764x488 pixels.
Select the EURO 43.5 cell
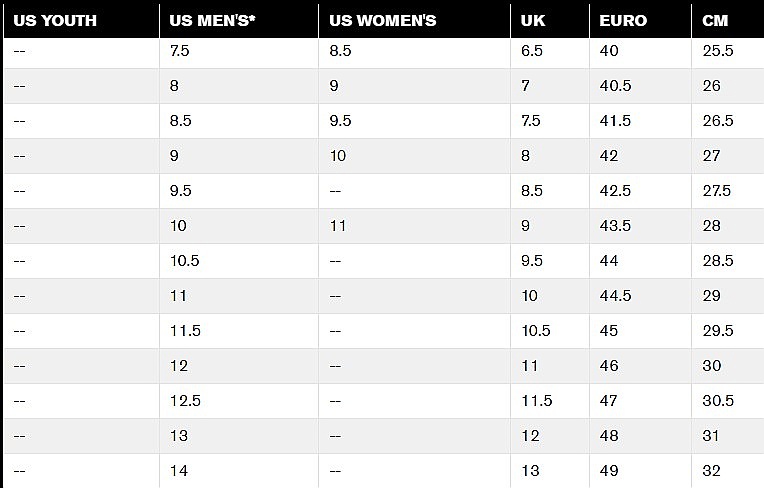640,226
